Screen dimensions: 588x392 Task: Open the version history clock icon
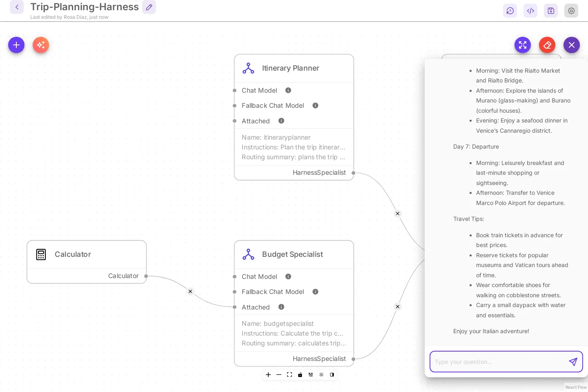click(510, 11)
